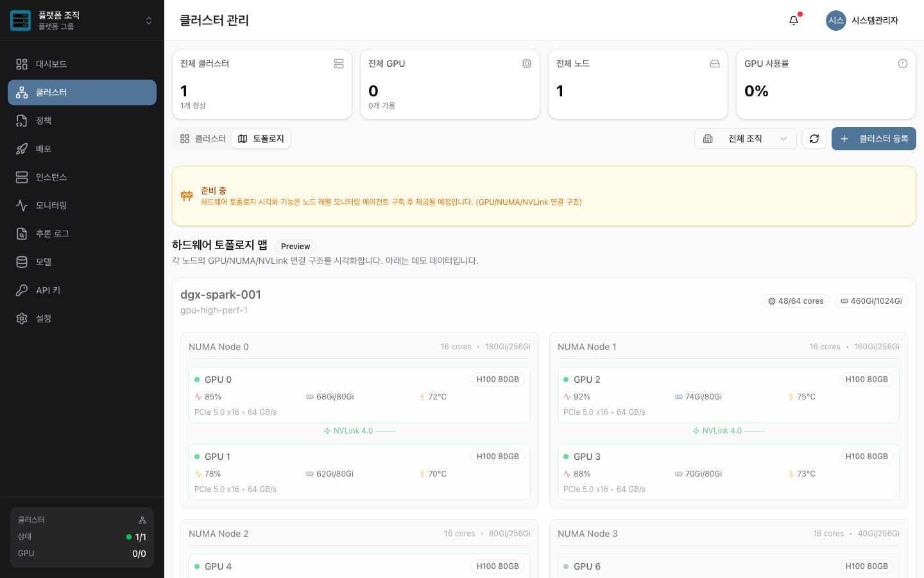
Task: Click the server icon on 전체 클러스터 card
Action: click(x=339, y=64)
